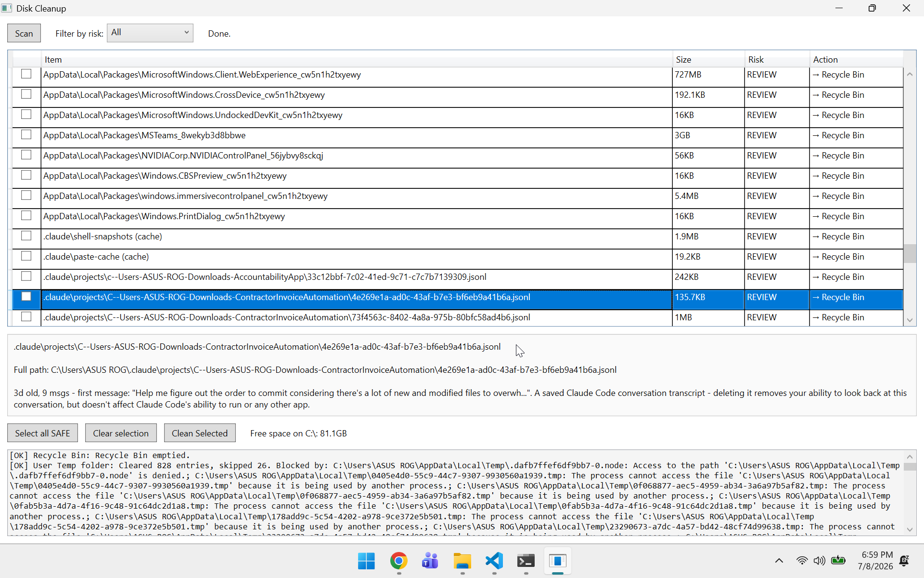Click the Action column header
Image resolution: width=924 pixels, height=578 pixels.
(x=856, y=59)
